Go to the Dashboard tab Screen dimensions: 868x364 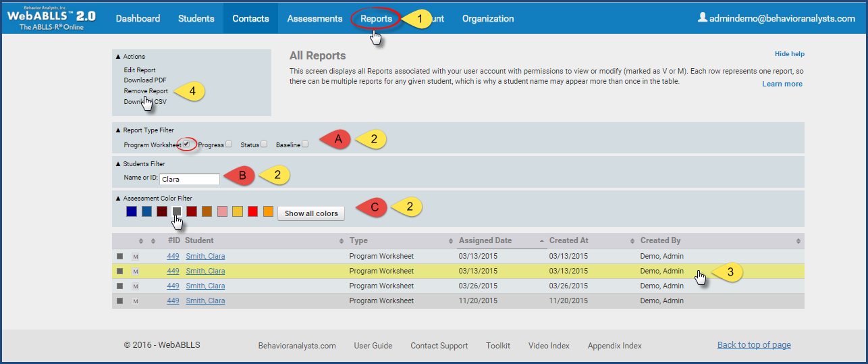coord(138,18)
